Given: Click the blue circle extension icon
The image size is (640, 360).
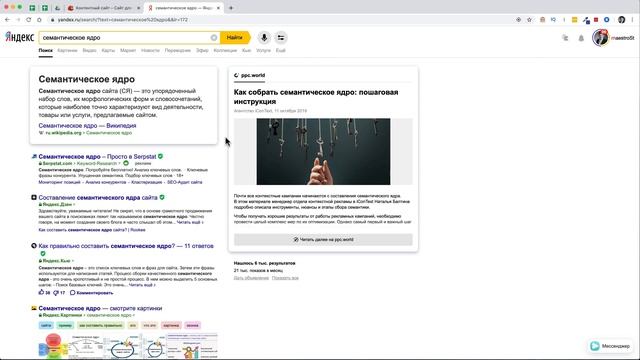Looking at the screenshot, I should (x=607, y=20).
